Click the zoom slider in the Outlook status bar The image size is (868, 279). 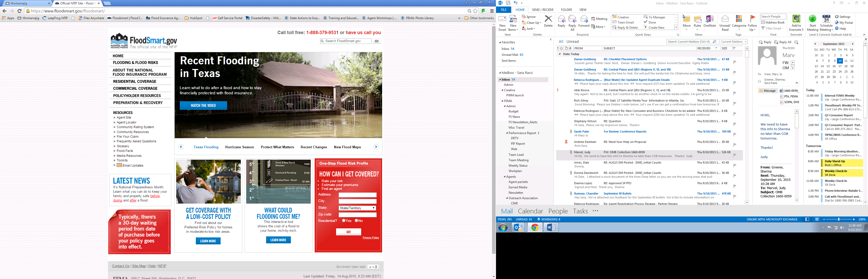[x=839, y=219]
